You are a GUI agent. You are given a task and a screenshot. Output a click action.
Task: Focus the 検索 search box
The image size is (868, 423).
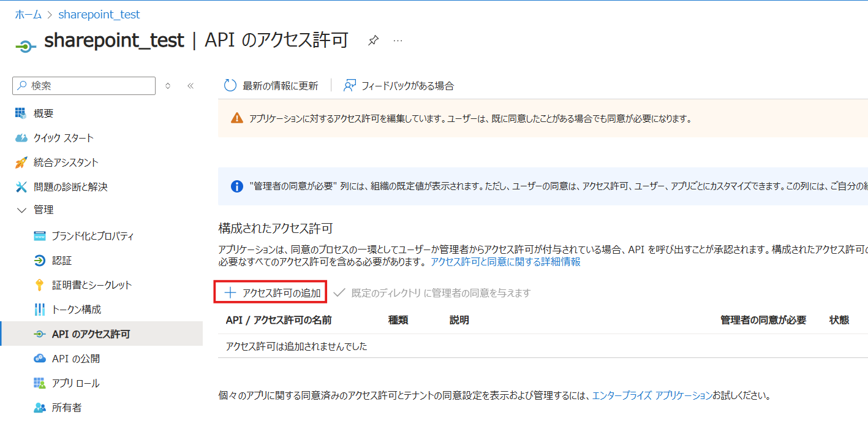pyautogui.click(x=84, y=86)
